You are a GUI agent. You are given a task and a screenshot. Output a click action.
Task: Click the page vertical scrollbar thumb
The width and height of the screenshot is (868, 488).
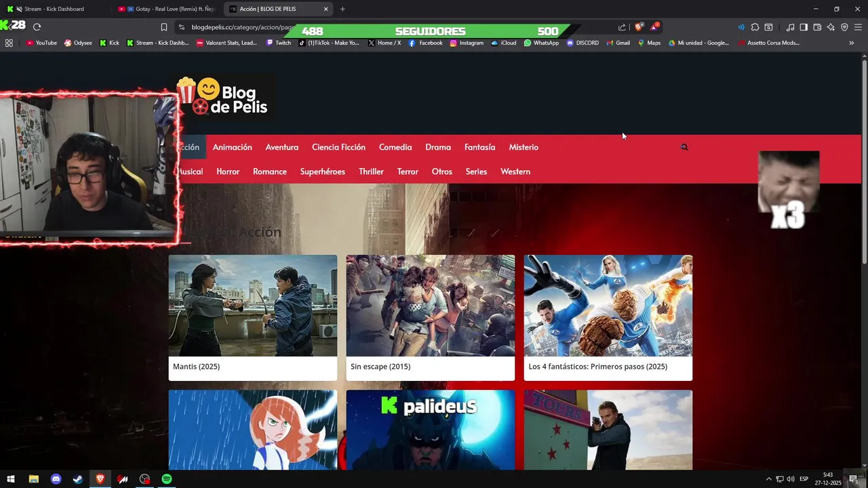tap(865, 162)
